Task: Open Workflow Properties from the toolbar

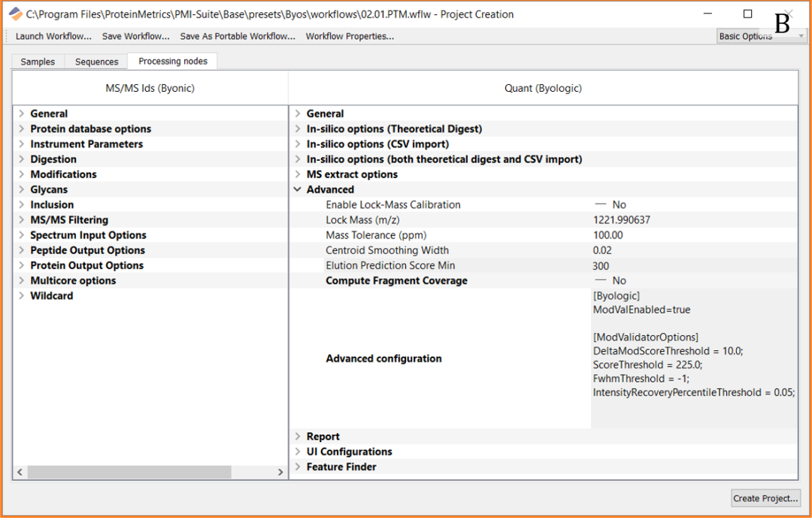Action: pyautogui.click(x=350, y=36)
